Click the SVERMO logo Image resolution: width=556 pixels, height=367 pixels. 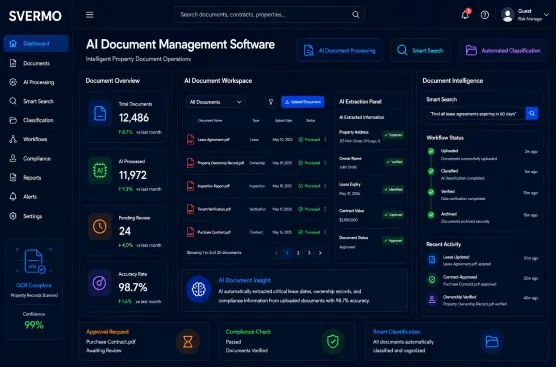[x=35, y=16]
